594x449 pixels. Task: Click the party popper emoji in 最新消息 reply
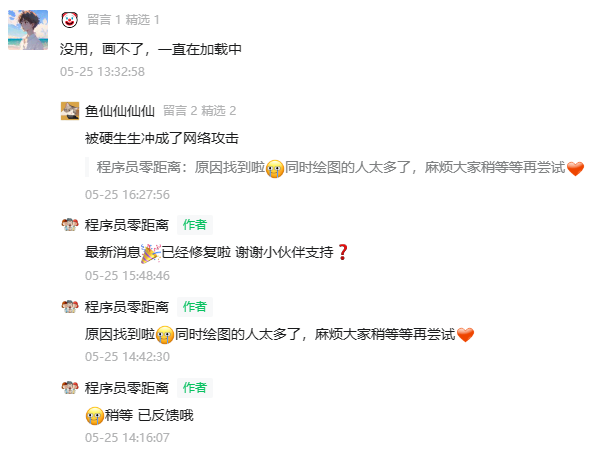coord(151,253)
